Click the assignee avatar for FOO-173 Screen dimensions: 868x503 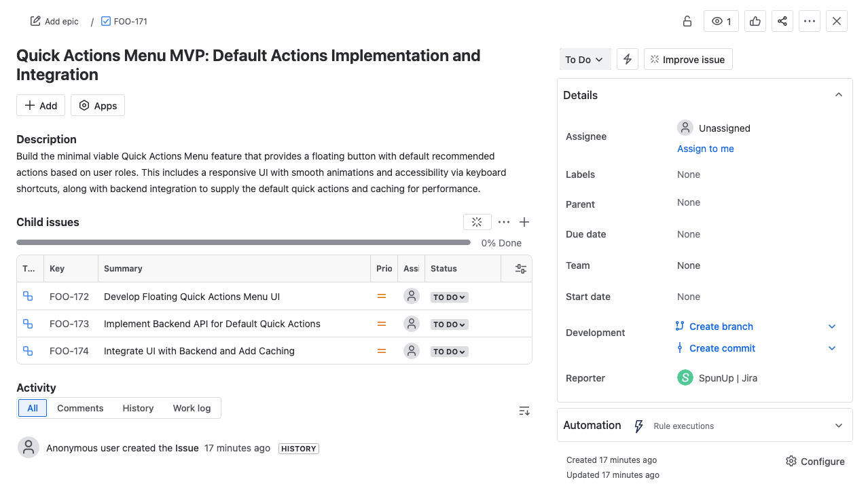click(x=412, y=323)
